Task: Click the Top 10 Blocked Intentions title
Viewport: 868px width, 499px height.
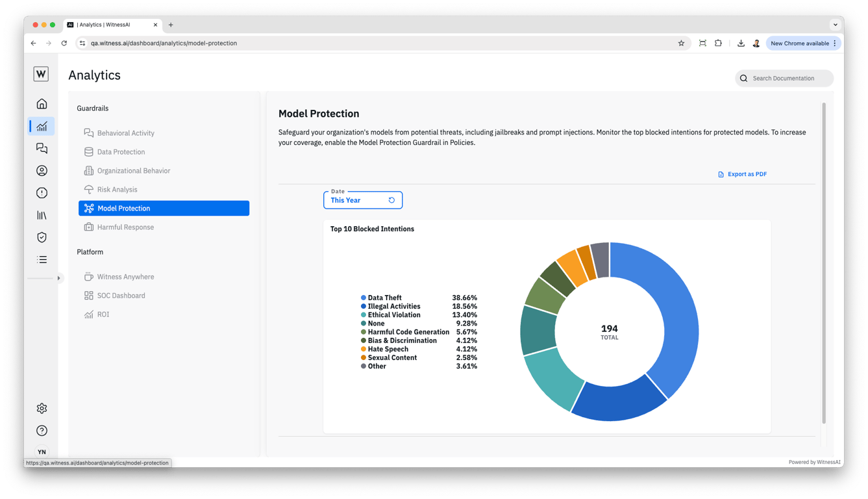Action: tap(372, 229)
